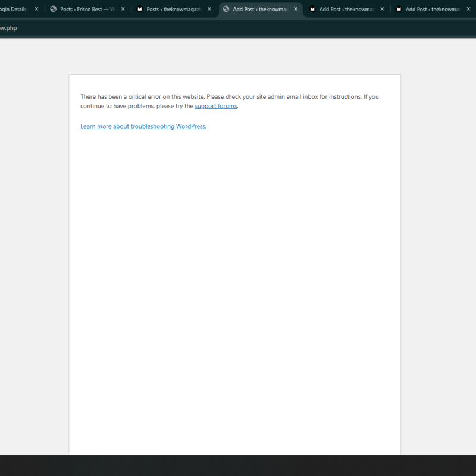Click globe favicon on Frisco Best tab
Image resolution: width=476 pixels, height=476 pixels.
click(54, 10)
